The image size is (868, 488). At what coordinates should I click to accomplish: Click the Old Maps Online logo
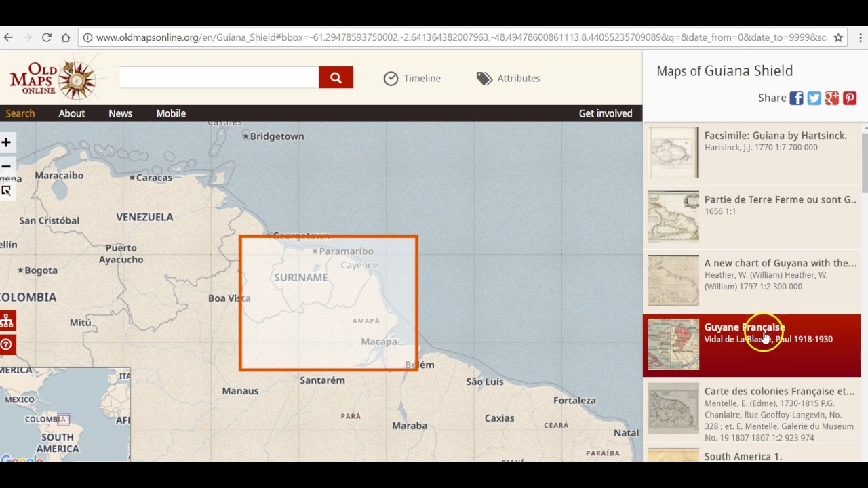53,79
